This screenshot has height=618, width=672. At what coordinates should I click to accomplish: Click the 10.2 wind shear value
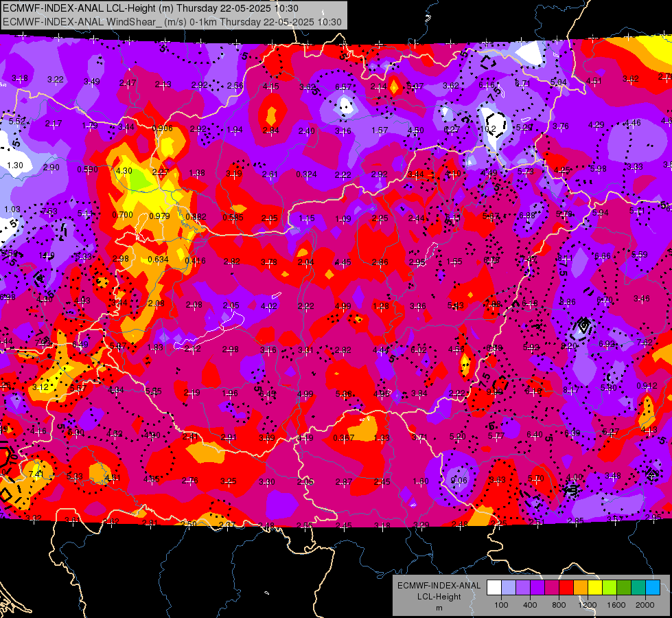488,128
